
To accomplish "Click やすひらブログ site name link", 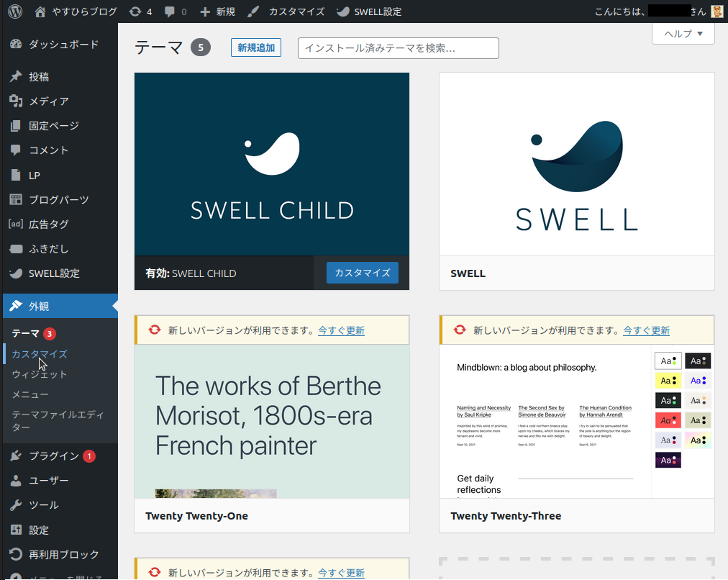I will (x=84, y=12).
